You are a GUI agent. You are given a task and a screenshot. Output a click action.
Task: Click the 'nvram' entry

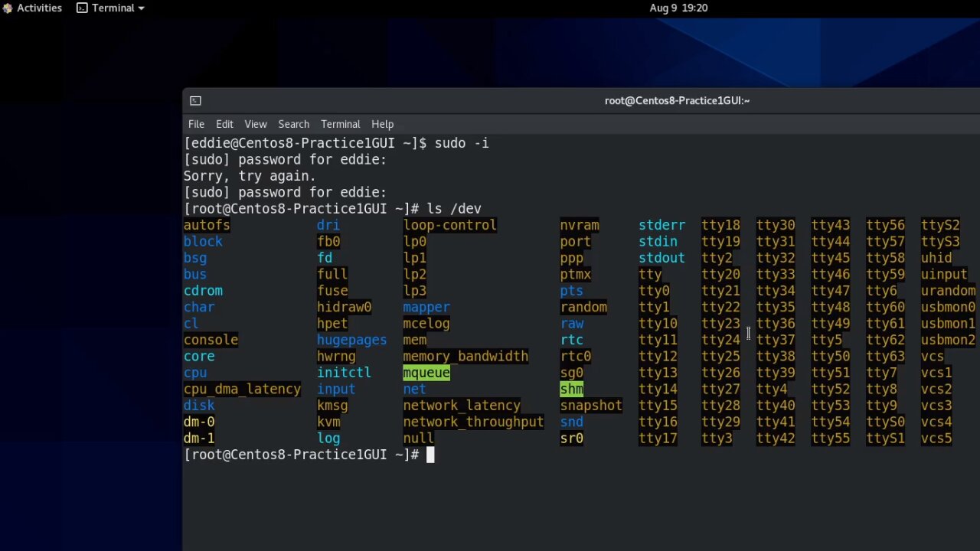(580, 225)
